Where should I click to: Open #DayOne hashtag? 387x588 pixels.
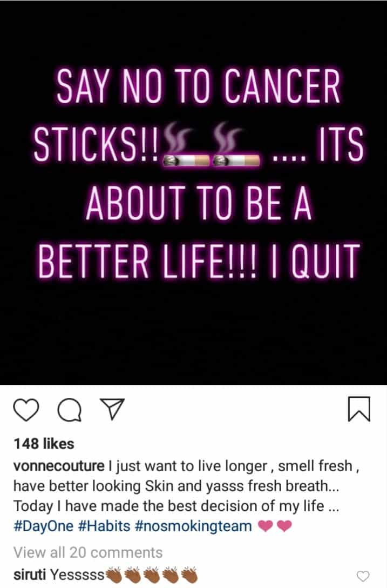(x=44, y=526)
